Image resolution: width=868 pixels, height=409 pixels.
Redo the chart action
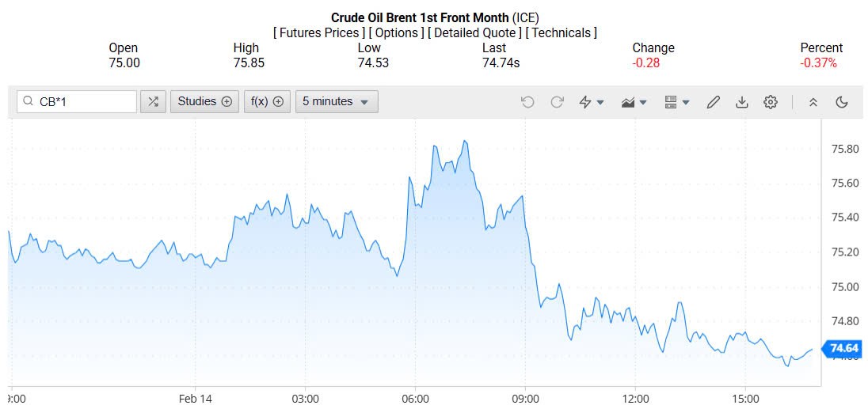pos(557,102)
